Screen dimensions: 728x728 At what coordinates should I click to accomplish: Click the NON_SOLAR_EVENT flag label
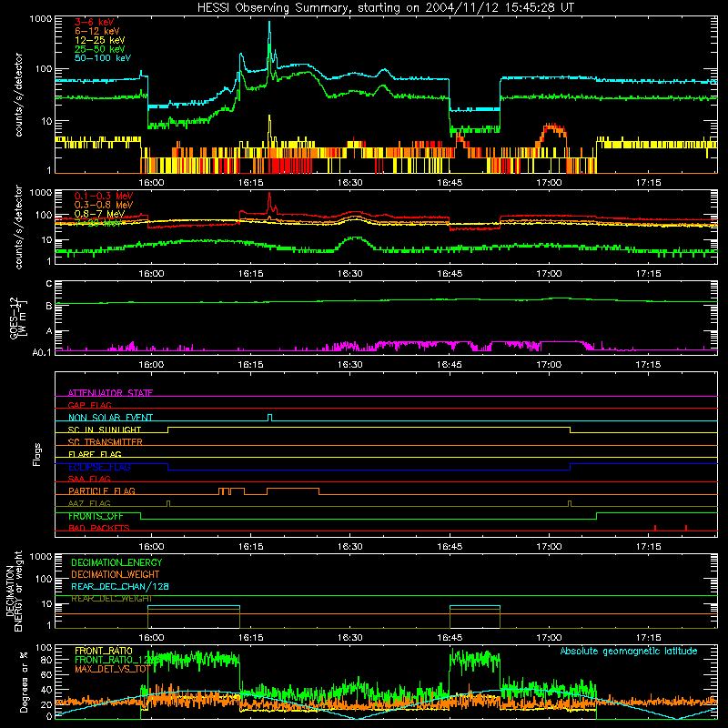tap(110, 418)
